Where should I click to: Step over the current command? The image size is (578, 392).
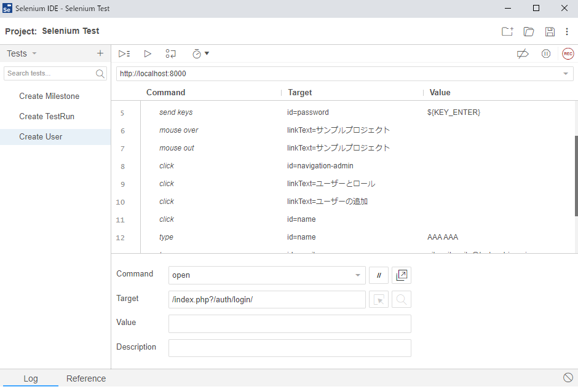(x=170, y=53)
